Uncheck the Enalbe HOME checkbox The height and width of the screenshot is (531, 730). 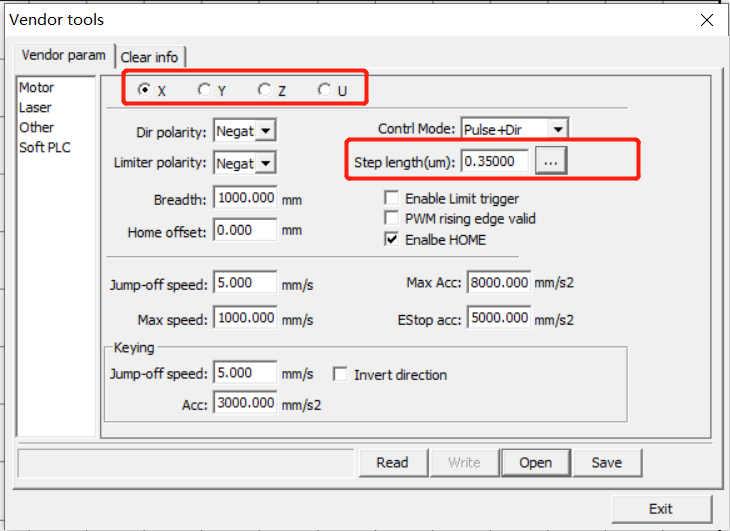(x=392, y=239)
